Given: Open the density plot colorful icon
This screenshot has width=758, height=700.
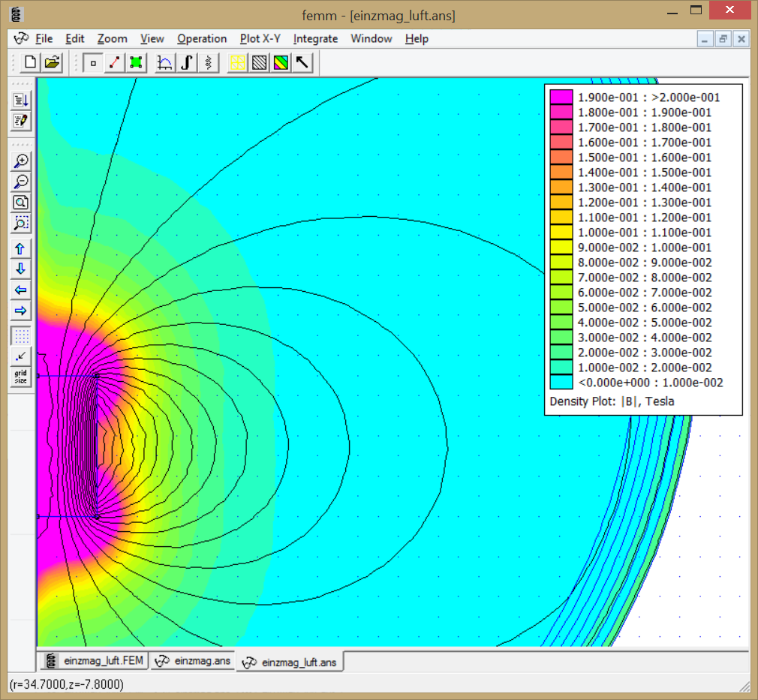Looking at the screenshot, I should click(281, 63).
